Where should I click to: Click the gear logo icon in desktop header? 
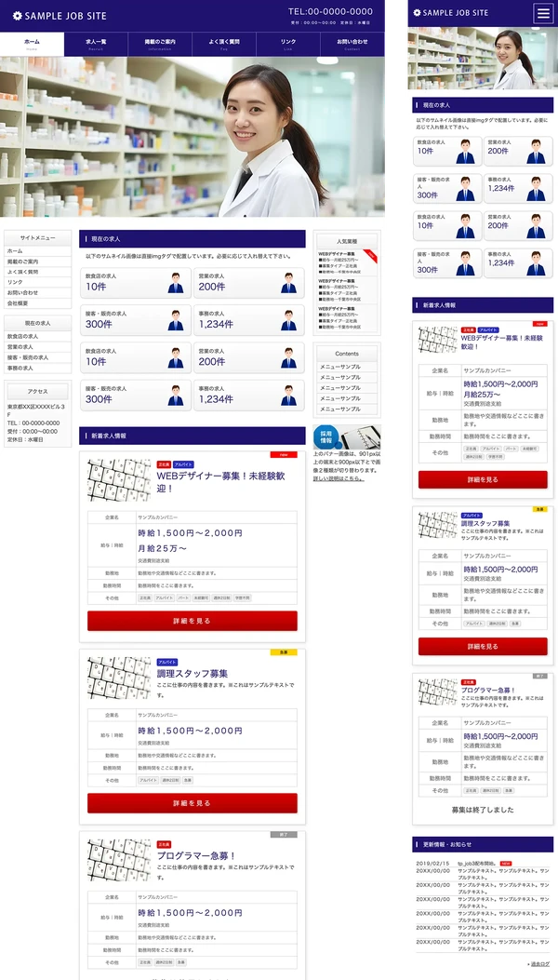17,16
